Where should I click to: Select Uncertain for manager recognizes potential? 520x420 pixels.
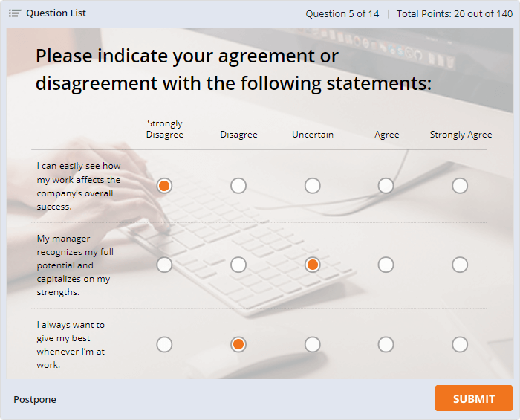tap(313, 265)
